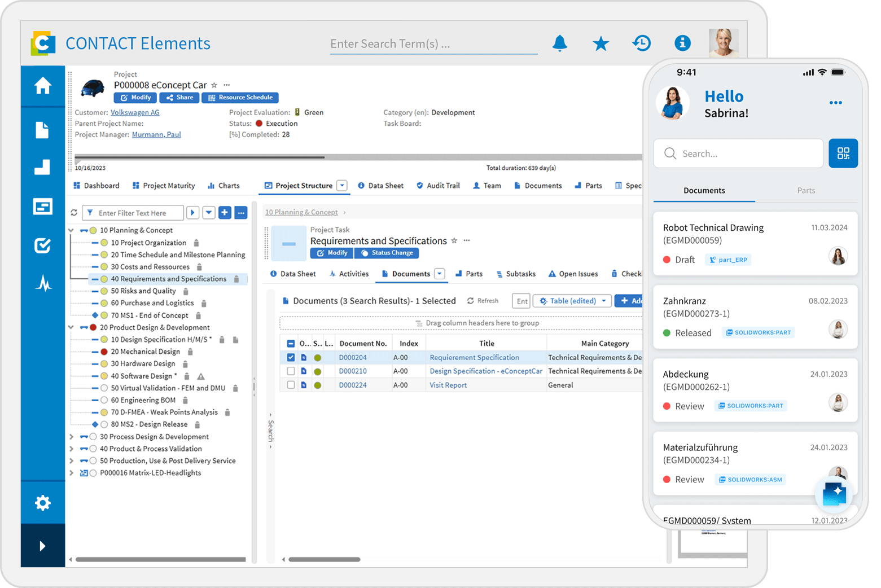The width and height of the screenshot is (881, 588).
Task: Click the Enter Search Term(s) field
Action: point(433,44)
